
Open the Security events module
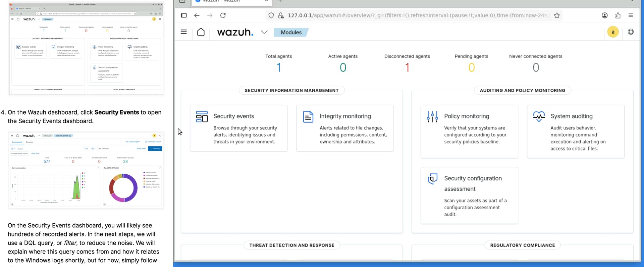[238, 128]
